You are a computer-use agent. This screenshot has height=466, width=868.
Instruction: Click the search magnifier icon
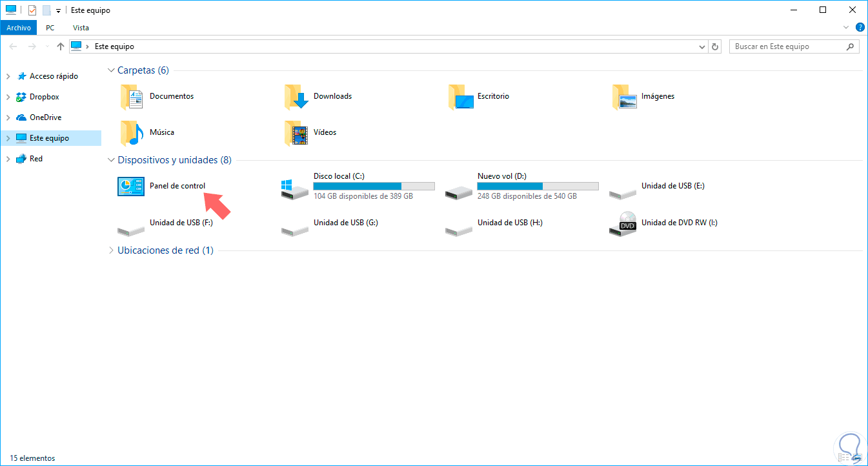(x=851, y=46)
